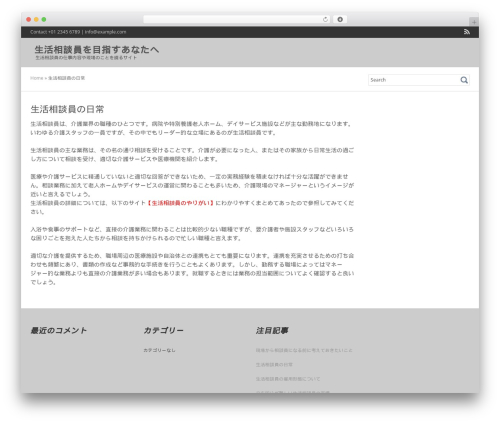This screenshot has height=423, width=500.
Task: Open the footer link 生活相談員の日常
Action: point(274,365)
